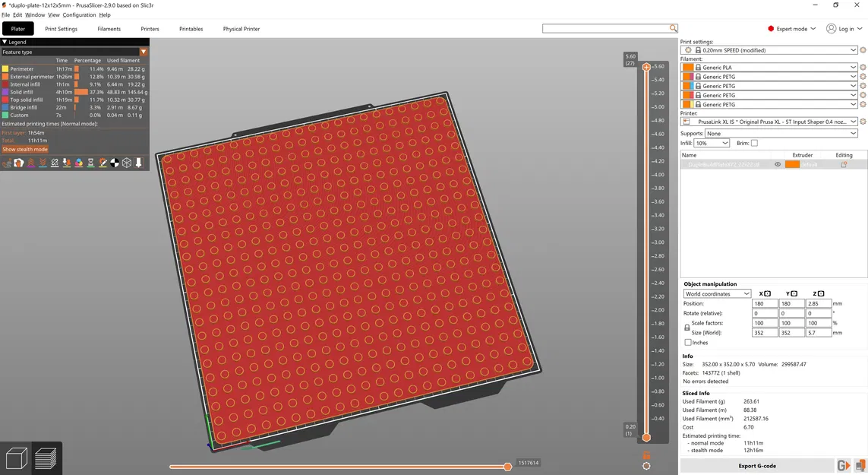
Task: Open the sliced layers preview thumbnail
Action: pyautogui.click(x=46, y=456)
